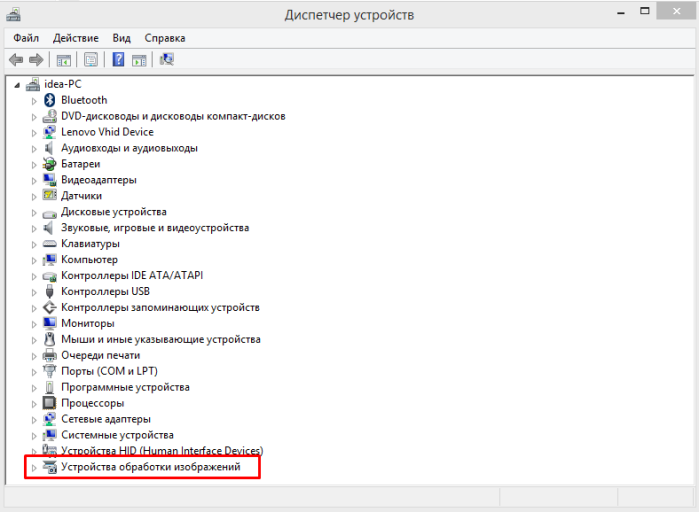Click the Lenovo Vhid Device icon

click(49, 132)
